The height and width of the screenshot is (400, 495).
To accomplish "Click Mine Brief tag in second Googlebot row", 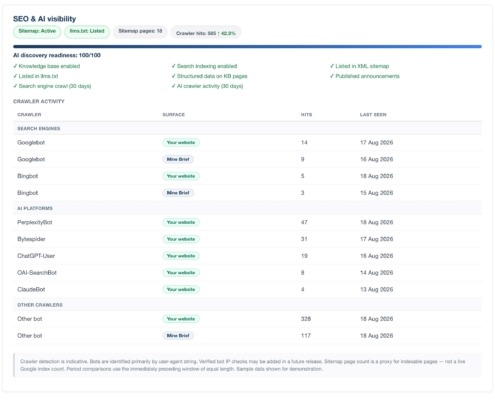I will (x=178, y=159).
